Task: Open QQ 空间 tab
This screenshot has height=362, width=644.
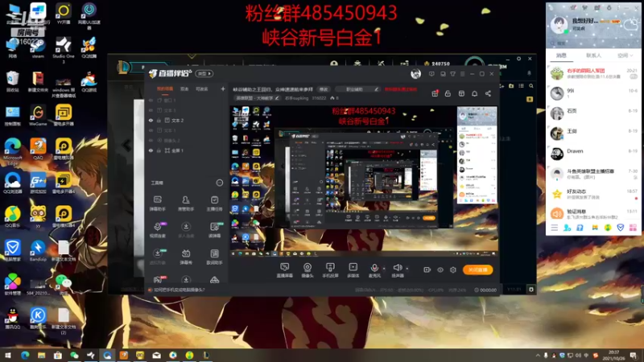Action: tap(622, 56)
